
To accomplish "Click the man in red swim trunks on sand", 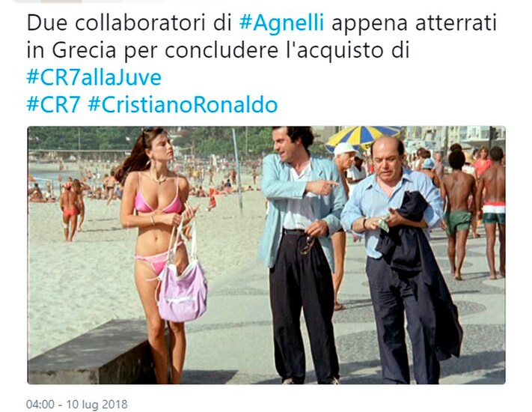I will tap(70, 212).
